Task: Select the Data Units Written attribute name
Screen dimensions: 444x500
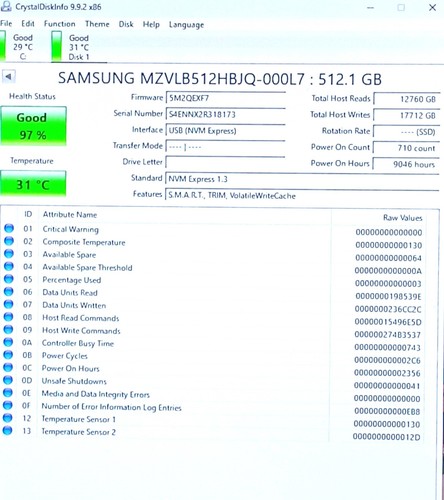Action: pos(74,305)
